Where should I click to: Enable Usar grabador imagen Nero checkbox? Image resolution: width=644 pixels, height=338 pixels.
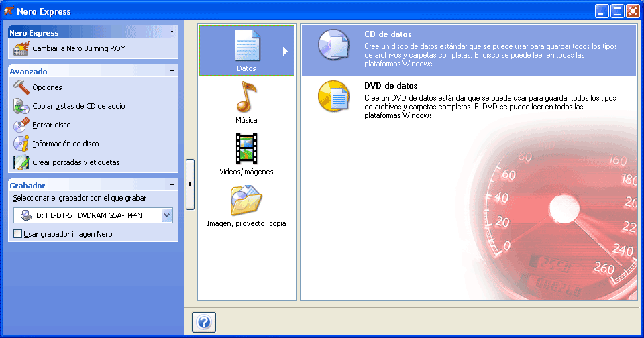click(18, 234)
